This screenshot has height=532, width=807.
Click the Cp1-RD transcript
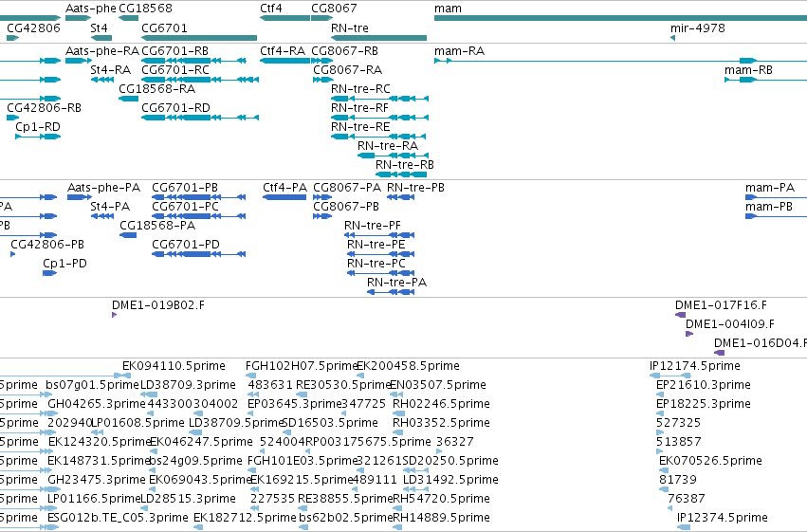coord(38,137)
